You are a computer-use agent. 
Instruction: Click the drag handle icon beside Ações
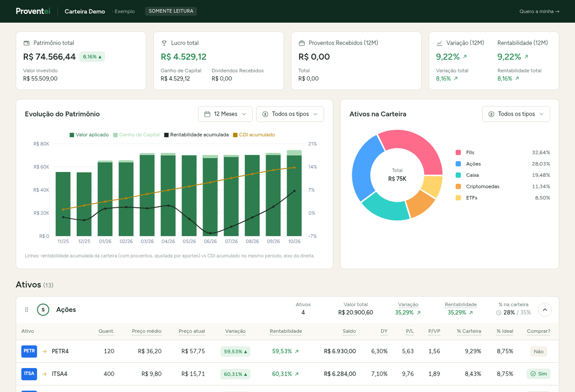tap(27, 310)
